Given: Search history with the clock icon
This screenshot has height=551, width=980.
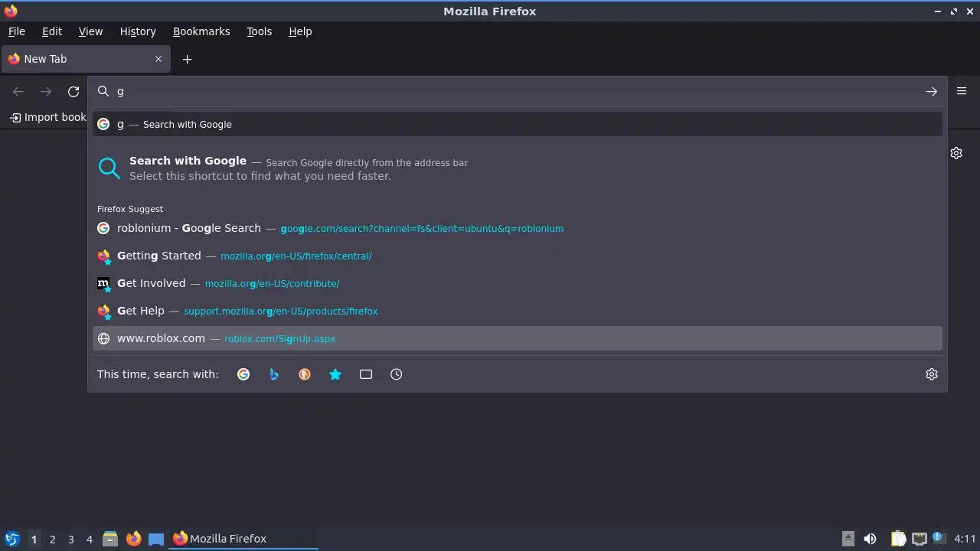Looking at the screenshot, I should tap(396, 374).
